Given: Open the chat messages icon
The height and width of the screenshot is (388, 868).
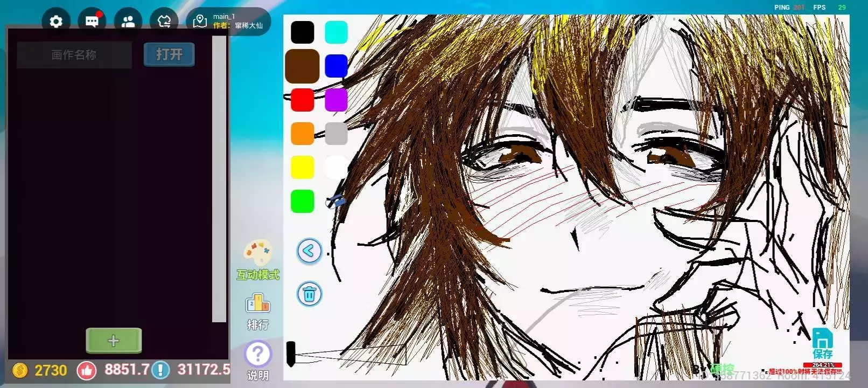Looking at the screenshot, I should point(92,22).
